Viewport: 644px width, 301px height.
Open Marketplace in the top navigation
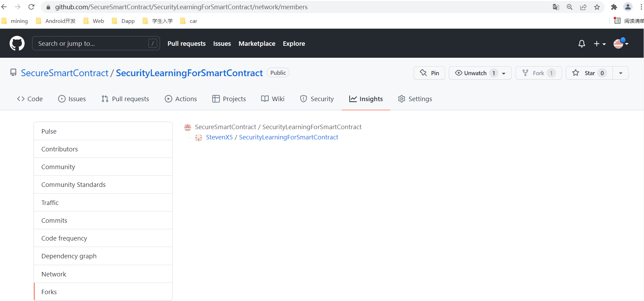pyautogui.click(x=257, y=44)
